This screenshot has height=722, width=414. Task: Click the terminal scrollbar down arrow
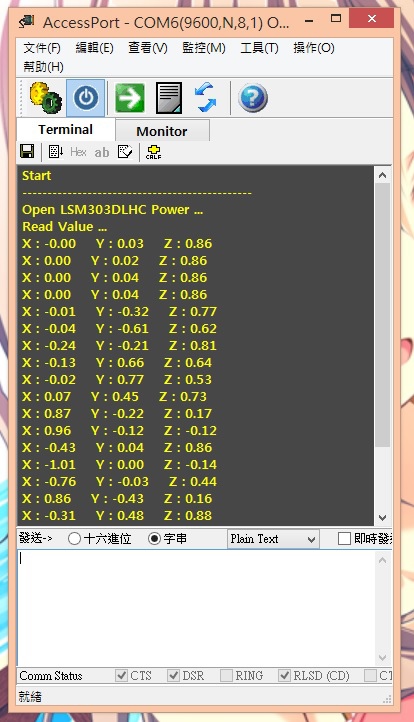[382, 518]
